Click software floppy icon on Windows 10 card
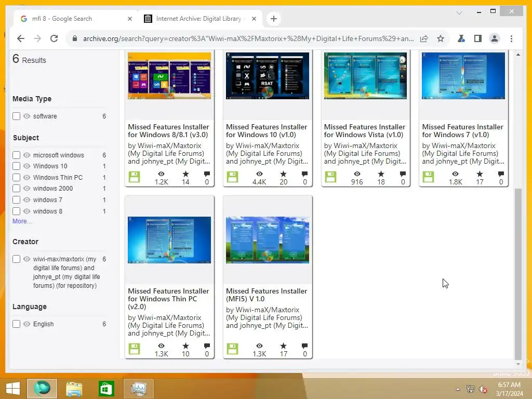Viewport: 532px width, 399px height. coord(232,177)
